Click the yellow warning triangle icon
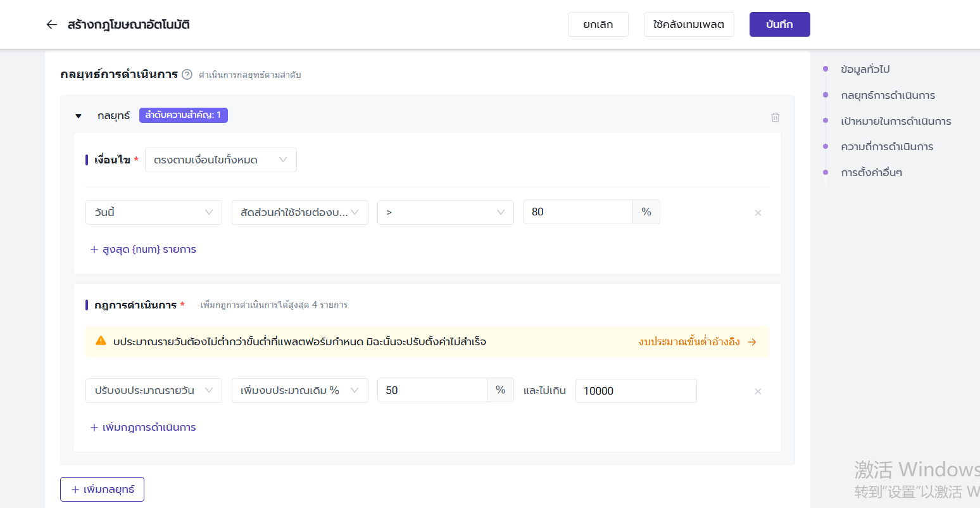Screen dimensions: 980x508 point(101,341)
